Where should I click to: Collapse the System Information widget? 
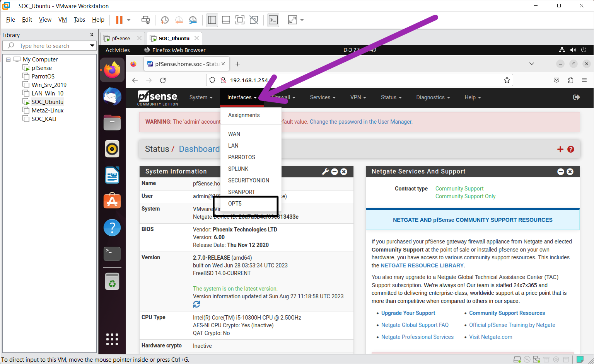[335, 172]
